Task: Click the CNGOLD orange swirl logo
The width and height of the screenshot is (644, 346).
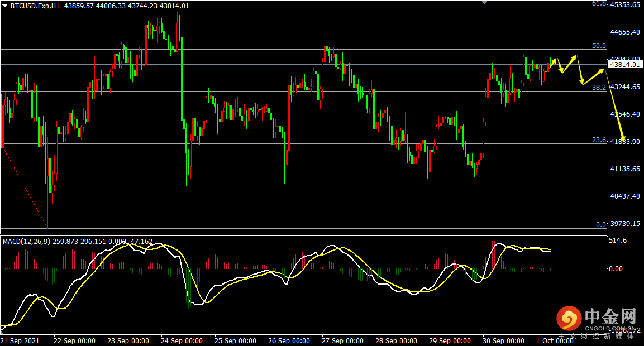Action: click(569, 319)
